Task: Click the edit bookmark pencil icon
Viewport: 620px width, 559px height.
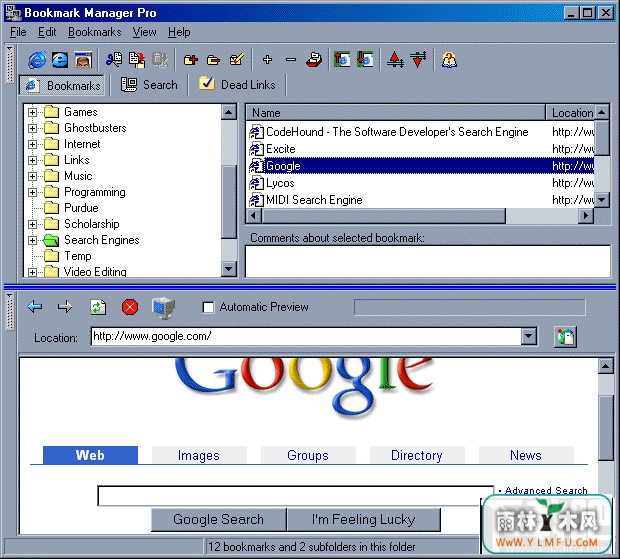Action: tap(236, 60)
